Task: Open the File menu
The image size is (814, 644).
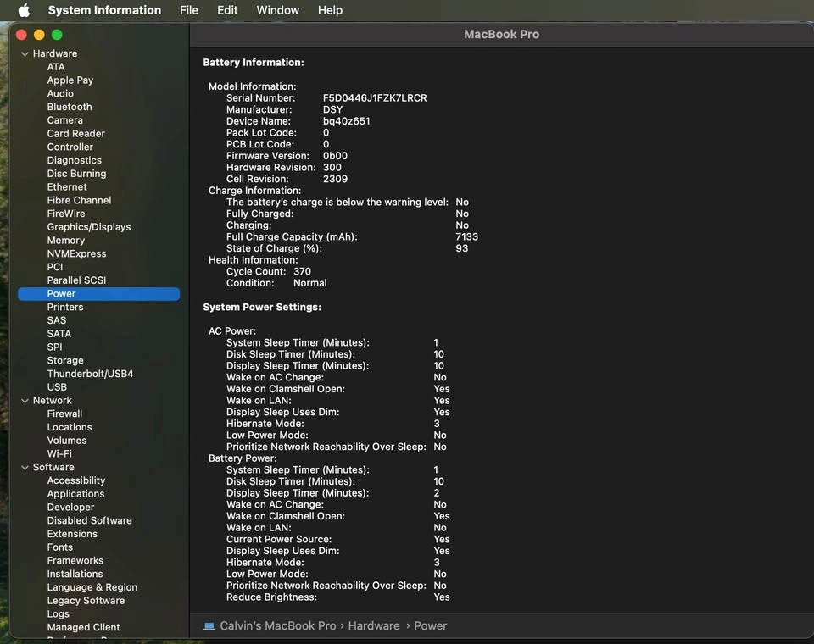Action: (x=189, y=10)
